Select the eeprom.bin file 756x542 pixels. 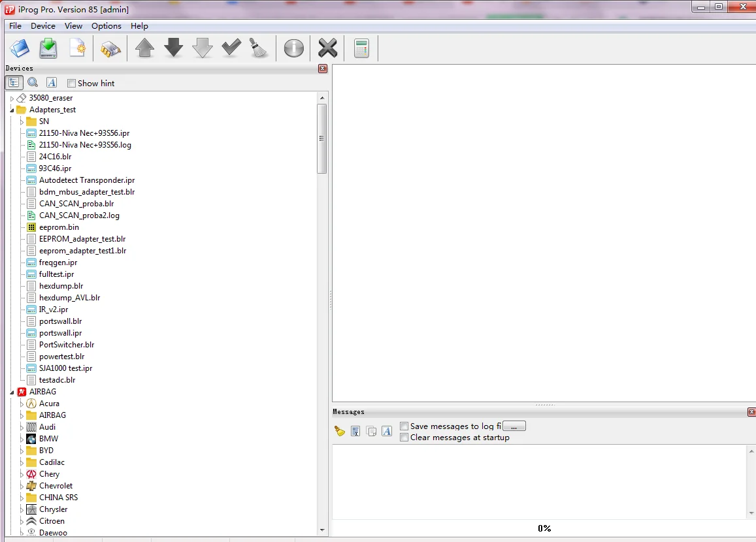tap(59, 227)
